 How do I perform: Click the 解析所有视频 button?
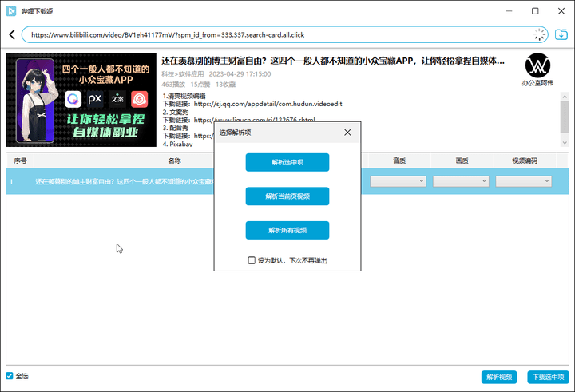click(287, 230)
